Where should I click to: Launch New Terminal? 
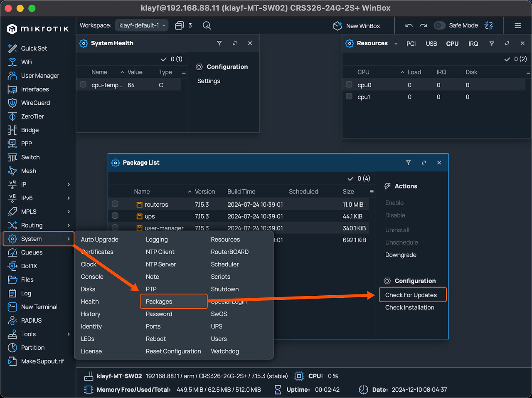39,307
